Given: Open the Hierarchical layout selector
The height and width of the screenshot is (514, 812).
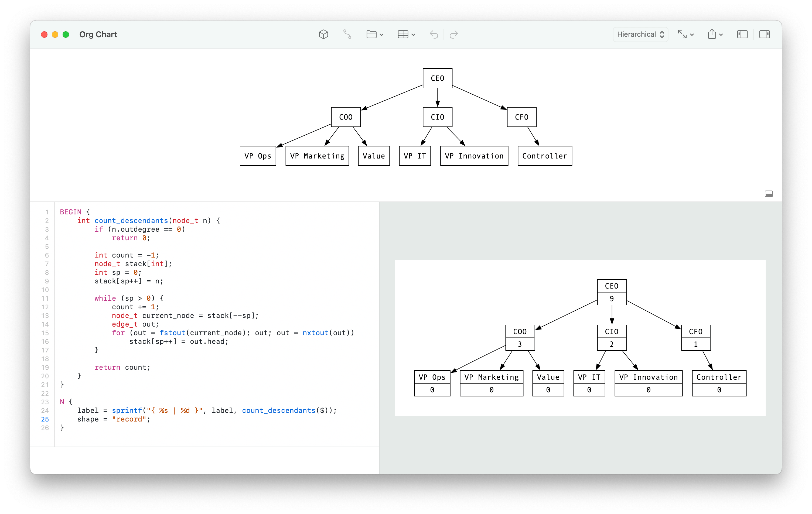Looking at the screenshot, I should [640, 34].
